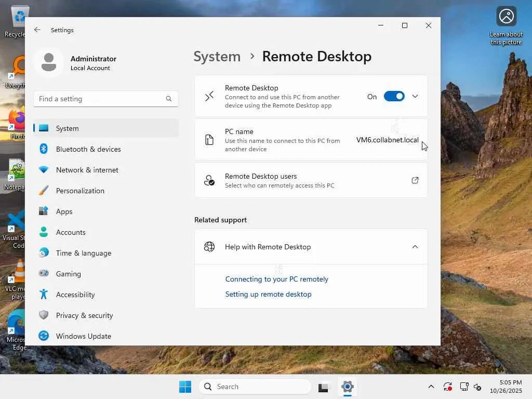Image resolution: width=532 pixels, height=399 pixels.
Task: Click the Privacy & security shield icon
Action: 44,315
